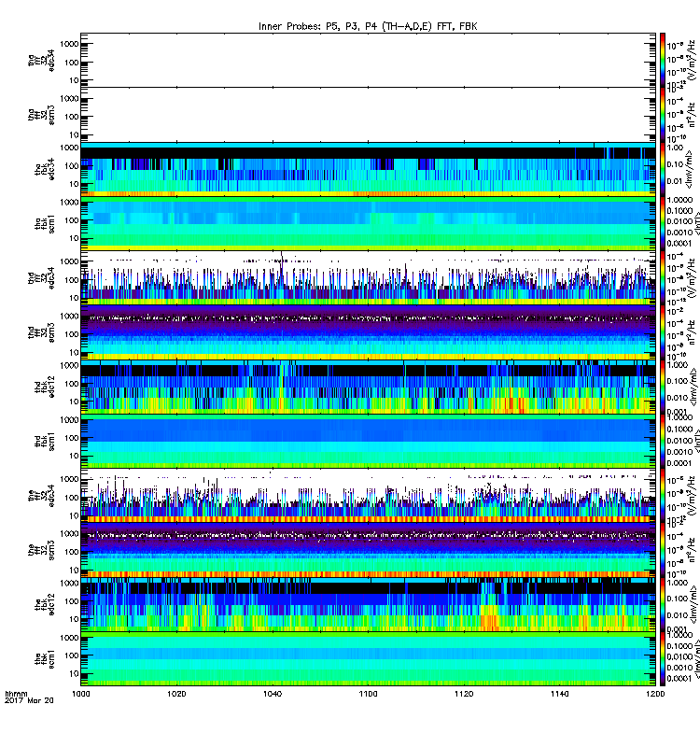The width and height of the screenshot is (700, 747).
Task: Click the 'thd fff 32 scm3' panel label
Action: click(x=41, y=332)
